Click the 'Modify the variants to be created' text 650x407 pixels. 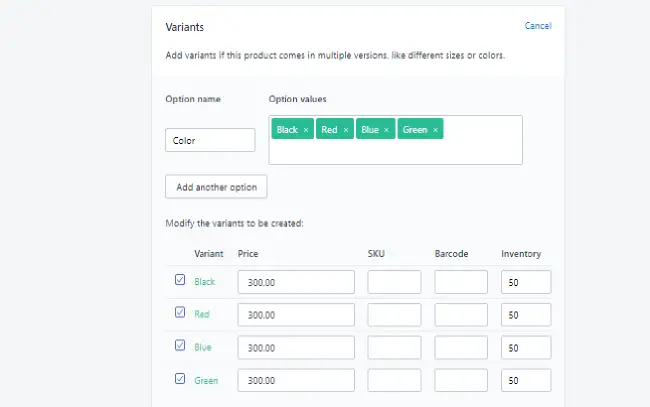click(235, 223)
